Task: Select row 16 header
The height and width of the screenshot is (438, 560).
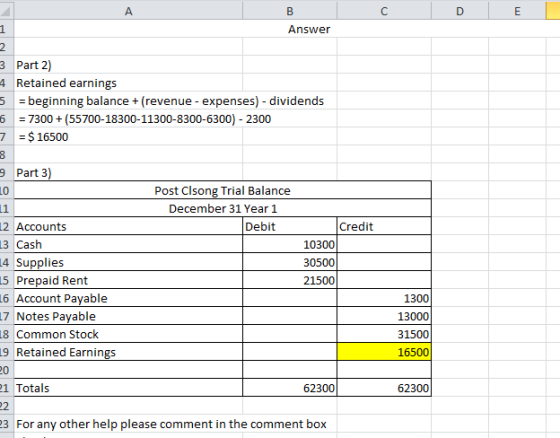Action: tap(6, 298)
